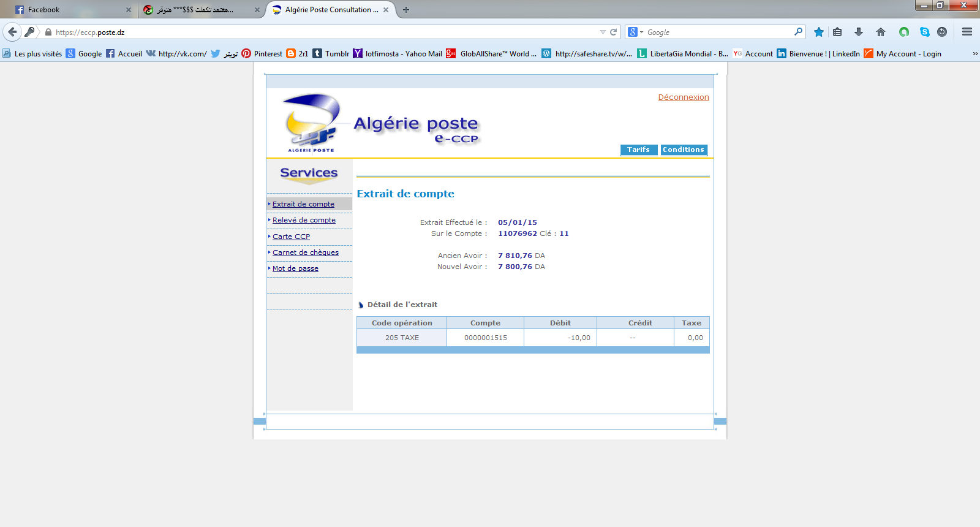980x527 pixels.
Task: Close the Algérie Poste Consultation tab
Action: 386,10
